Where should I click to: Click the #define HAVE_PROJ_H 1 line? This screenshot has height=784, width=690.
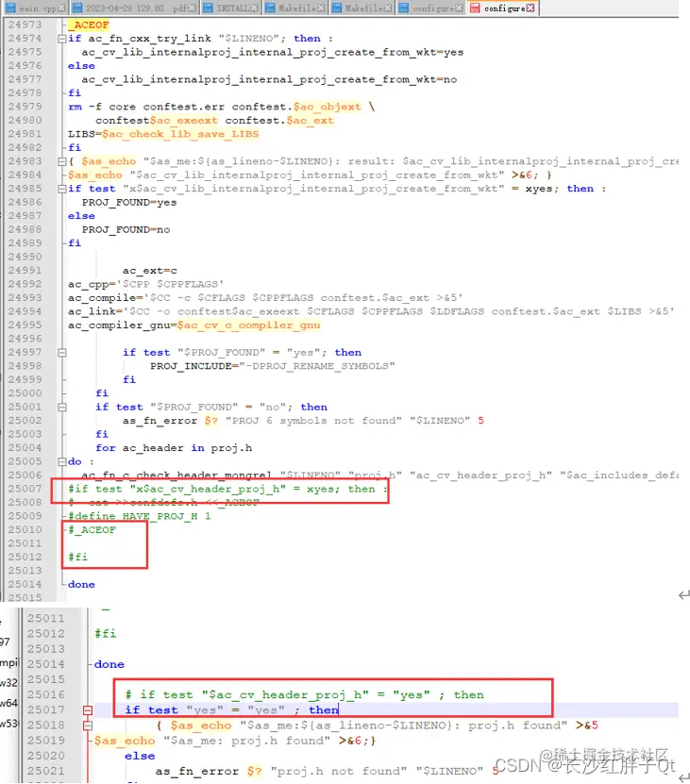140,516
